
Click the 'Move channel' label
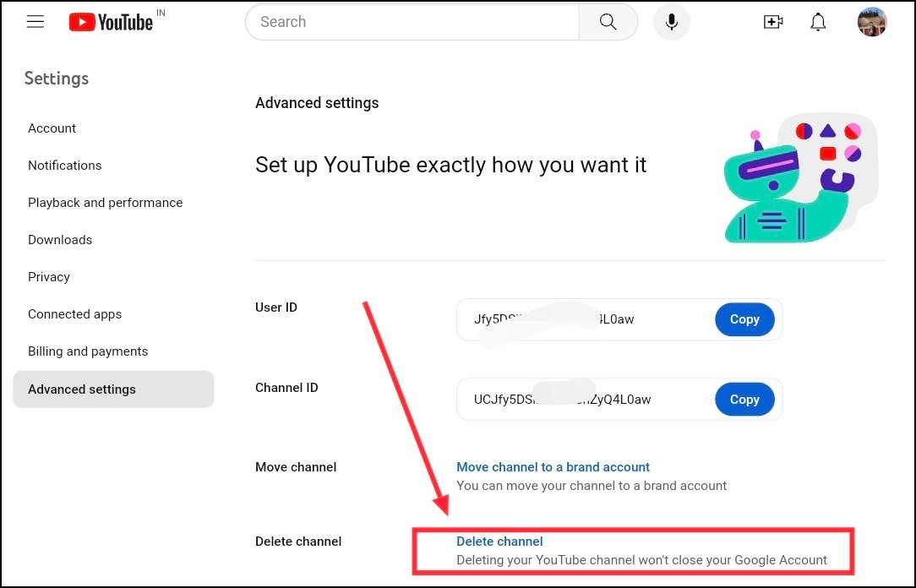[x=296, y=467]
